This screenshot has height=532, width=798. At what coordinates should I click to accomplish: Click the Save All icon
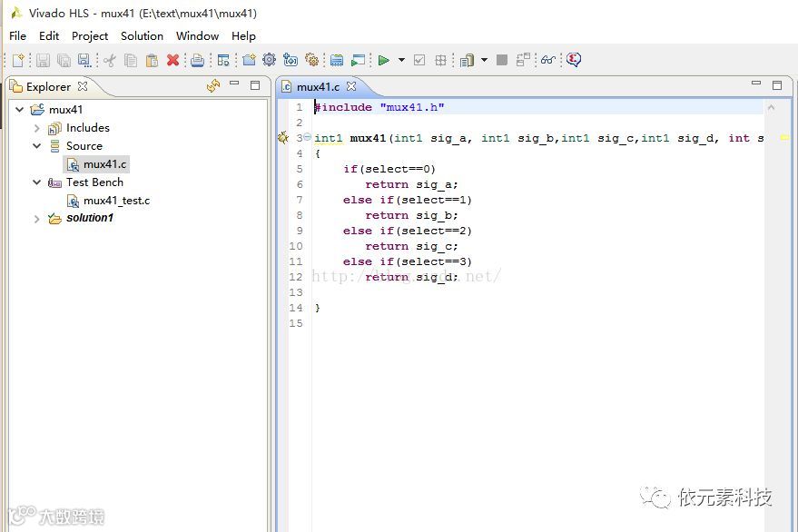64,60
